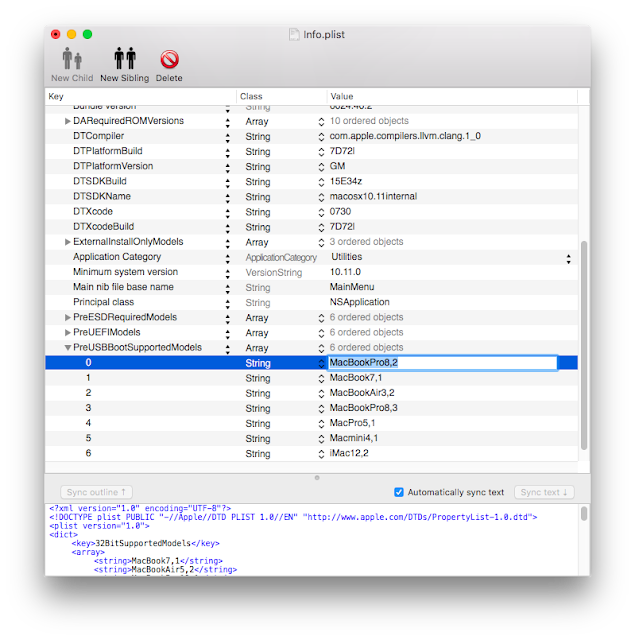This screenshot has width=635, height=640.
Task: Click the value com.apple.compilers.llvm.clang.1_0
Action: (x=405, y=136)
